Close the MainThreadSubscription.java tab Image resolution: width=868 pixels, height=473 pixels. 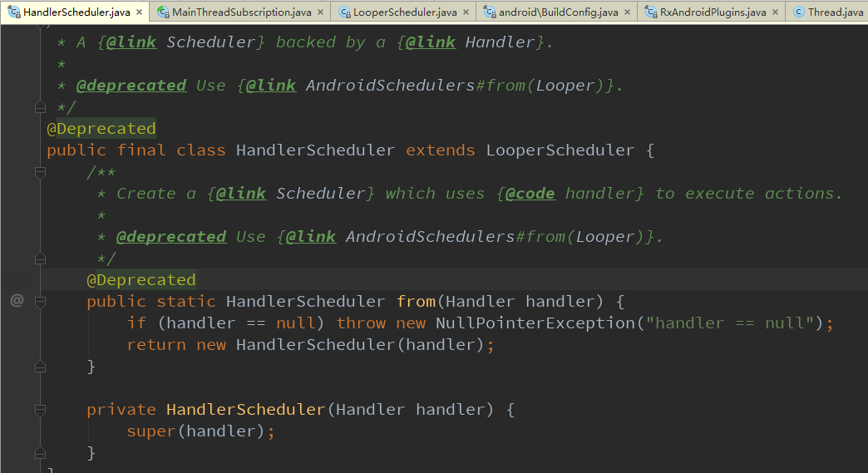tap(320, 12)
